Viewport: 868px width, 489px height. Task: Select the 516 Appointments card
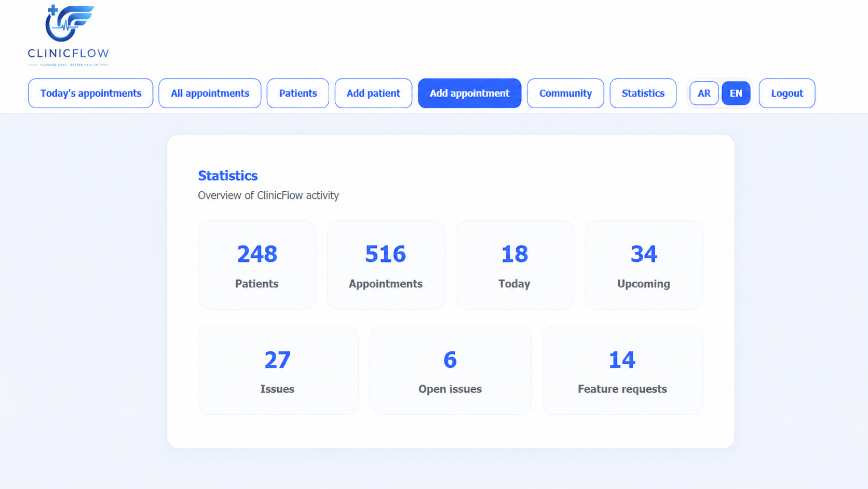[x=386, y=265]
